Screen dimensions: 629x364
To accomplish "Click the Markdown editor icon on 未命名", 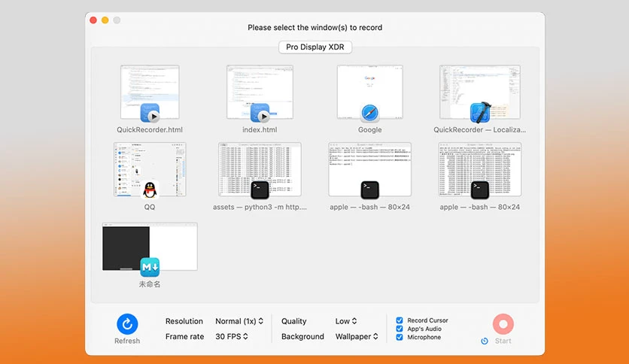I will 150,268.
